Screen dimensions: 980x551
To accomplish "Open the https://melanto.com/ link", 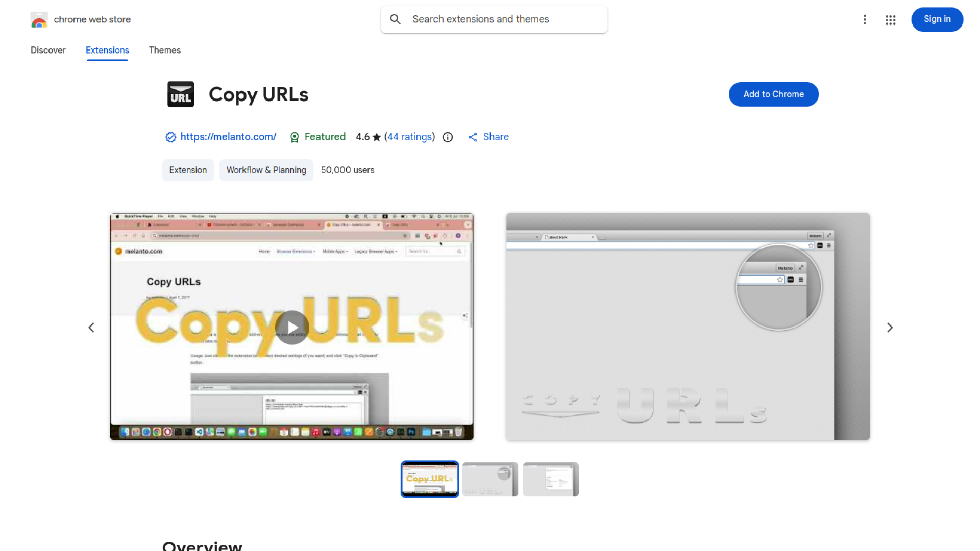I will [228, 137].
